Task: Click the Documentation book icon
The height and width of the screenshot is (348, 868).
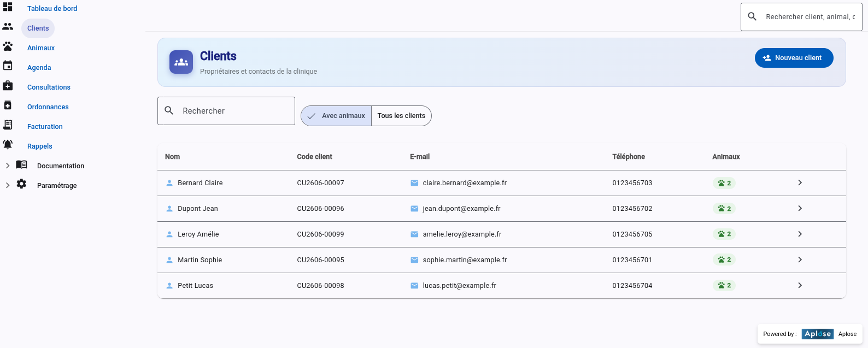Action: pos(21,164)
